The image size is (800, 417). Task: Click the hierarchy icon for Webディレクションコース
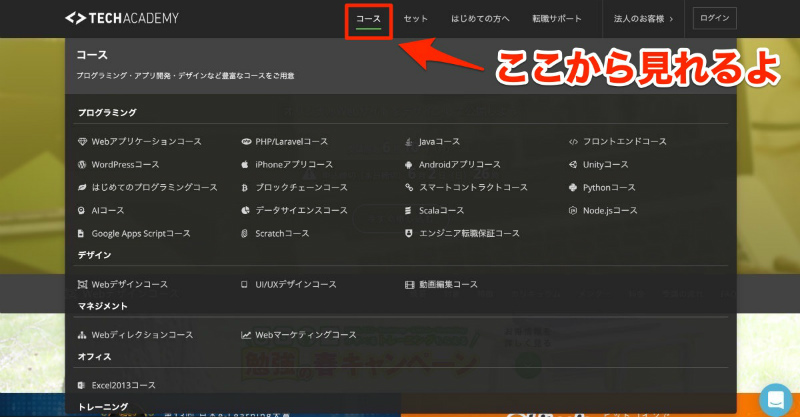(82, 335)
